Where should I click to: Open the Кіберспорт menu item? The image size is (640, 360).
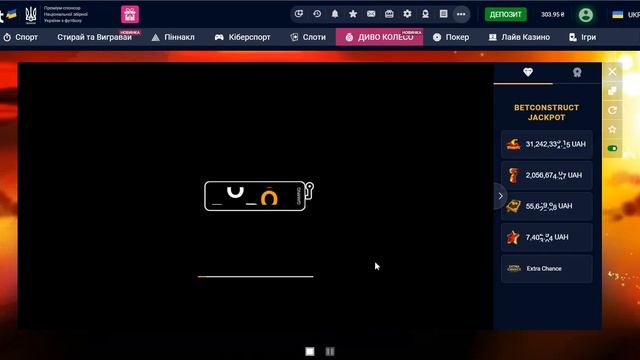pyautogui.click(x=242, y=37)
